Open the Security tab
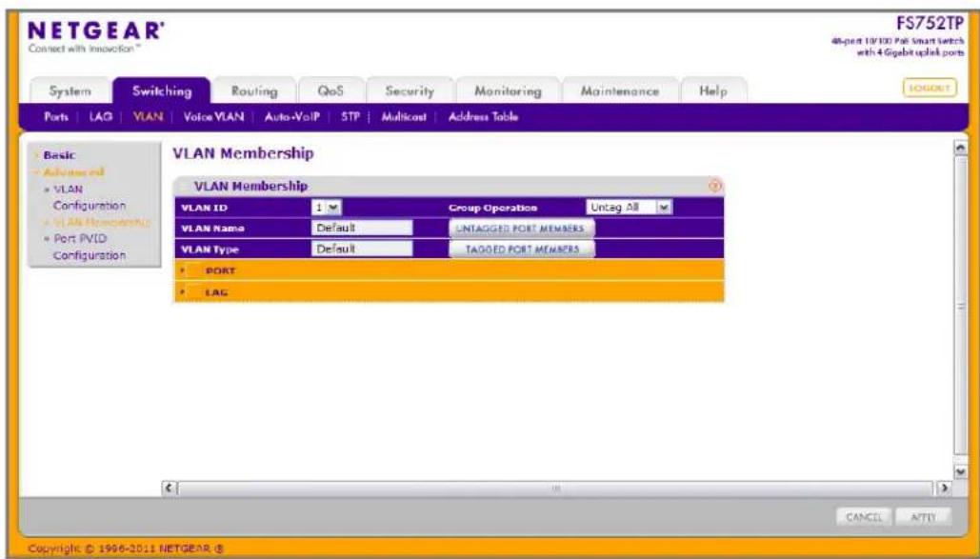980x559 pixels. click(410, 91)
